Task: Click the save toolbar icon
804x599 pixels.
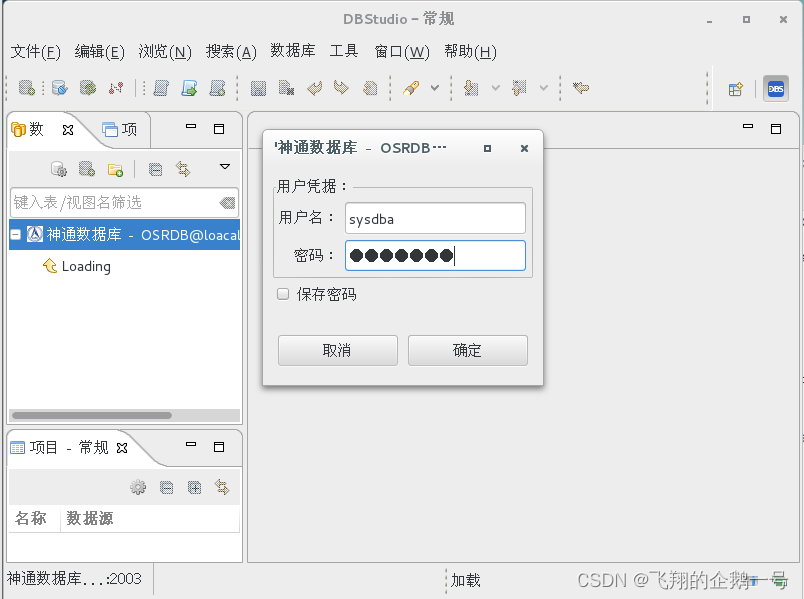Action: 256,88
